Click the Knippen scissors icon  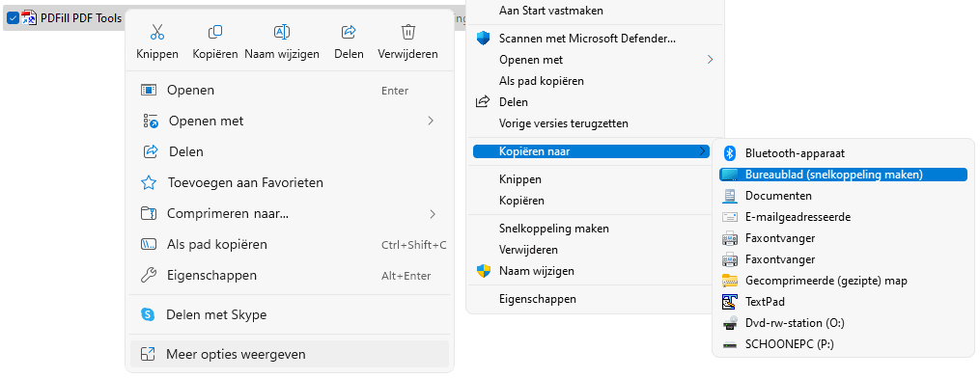pos(157,31)
